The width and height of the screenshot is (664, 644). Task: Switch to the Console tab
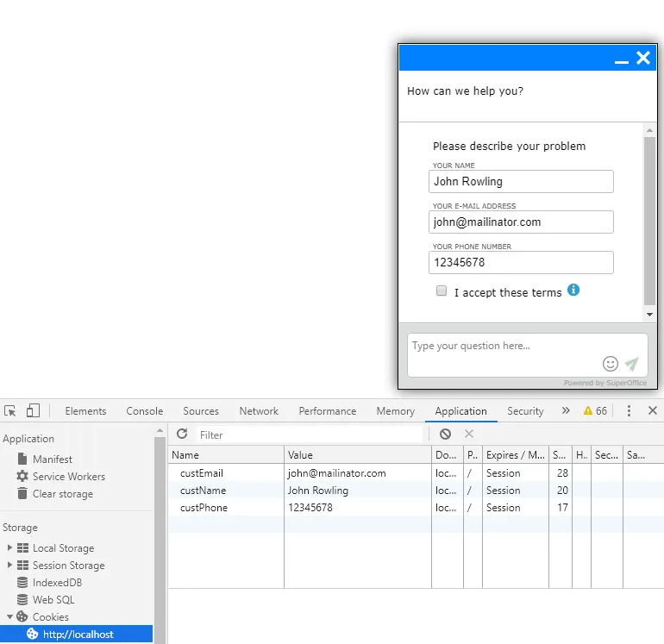tap(144, 411)
